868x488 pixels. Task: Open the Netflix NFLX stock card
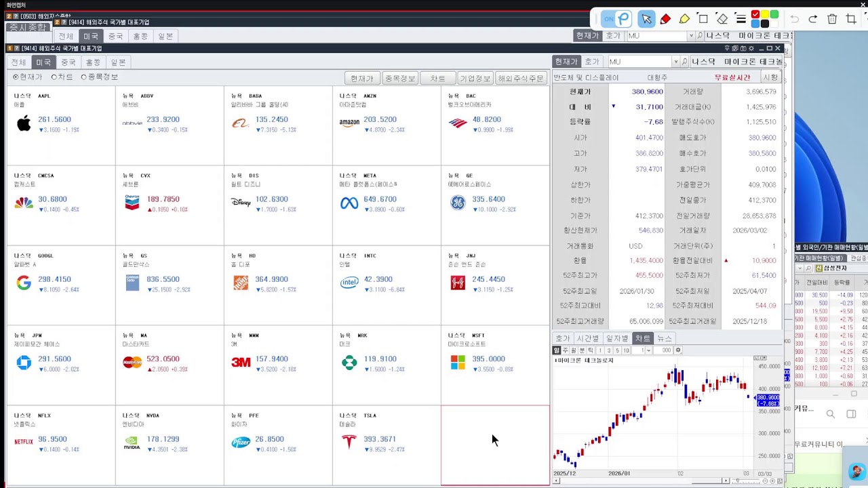[61, 445]
